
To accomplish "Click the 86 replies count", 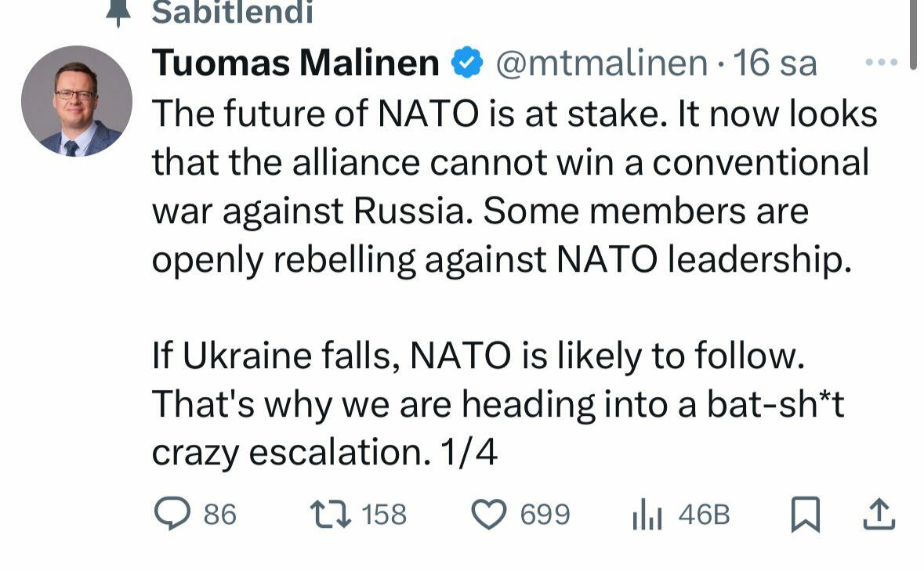I will click(219, 515).
